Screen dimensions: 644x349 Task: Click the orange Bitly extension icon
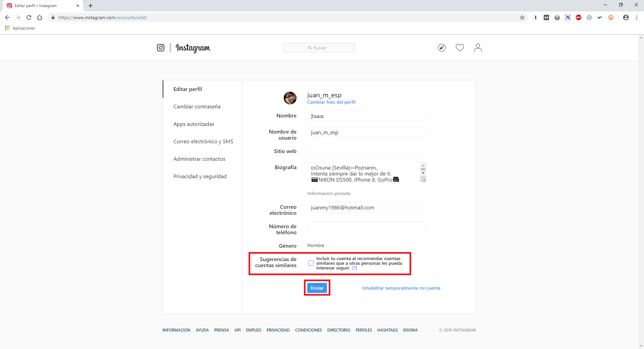(x=611, y=17)
